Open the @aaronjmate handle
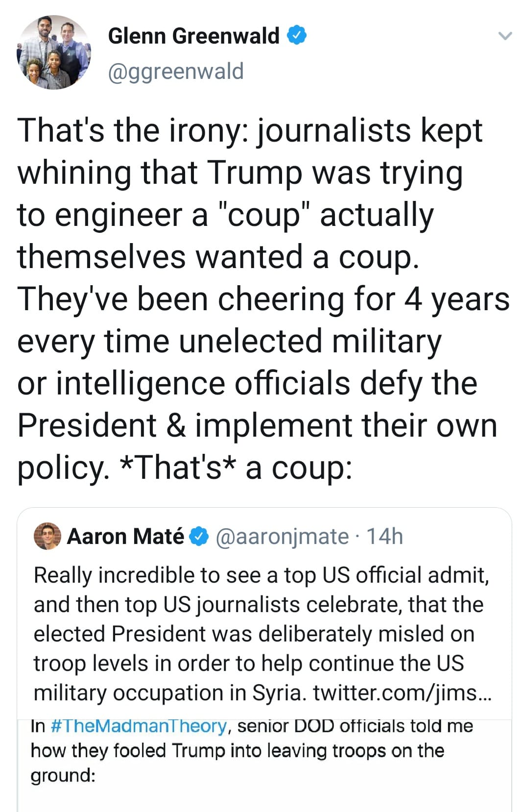Image resolution: width=523 pixels, height=812 pixels. coord(282,537)
